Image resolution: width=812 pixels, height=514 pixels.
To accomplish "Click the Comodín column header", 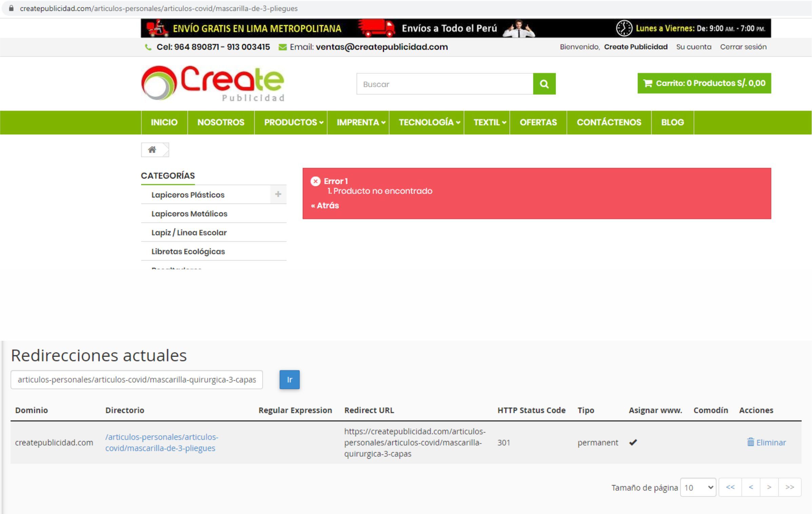I will point(711,410).
